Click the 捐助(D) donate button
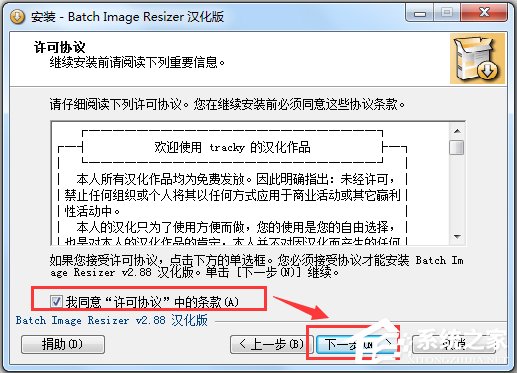517x373 pixels. pos(63,344)
